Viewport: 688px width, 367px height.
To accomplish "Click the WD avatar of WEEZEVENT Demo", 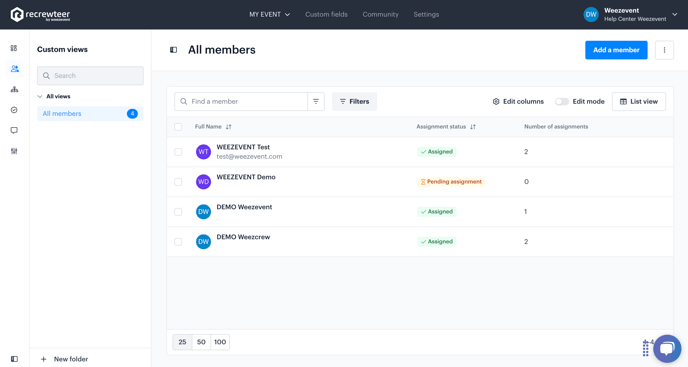I will tap(203, 182).
